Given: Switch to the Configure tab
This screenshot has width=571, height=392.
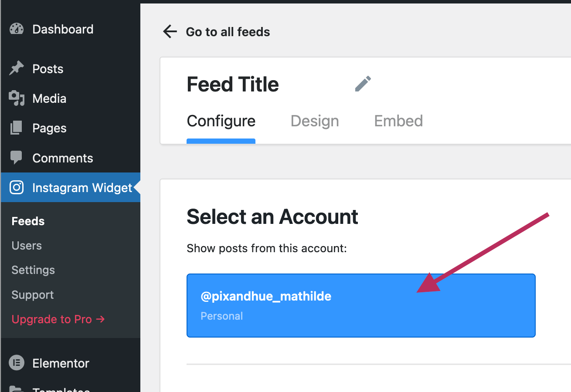Looking at the screenshot, I should 221,121.
